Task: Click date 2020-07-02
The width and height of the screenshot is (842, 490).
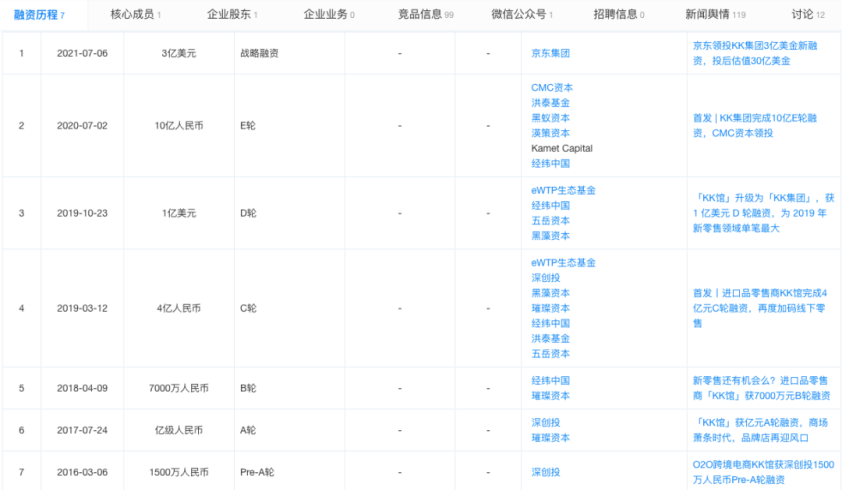Action: pos(82,125)
